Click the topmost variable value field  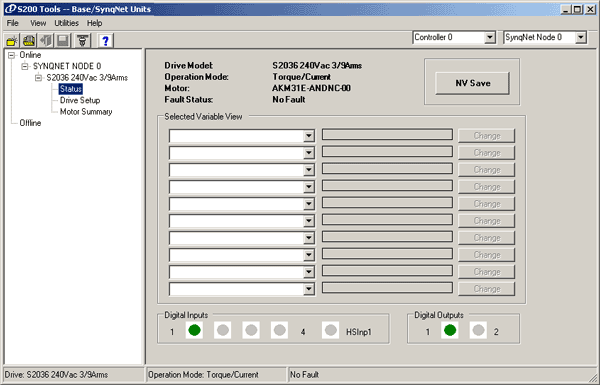[x=387, y=134]
